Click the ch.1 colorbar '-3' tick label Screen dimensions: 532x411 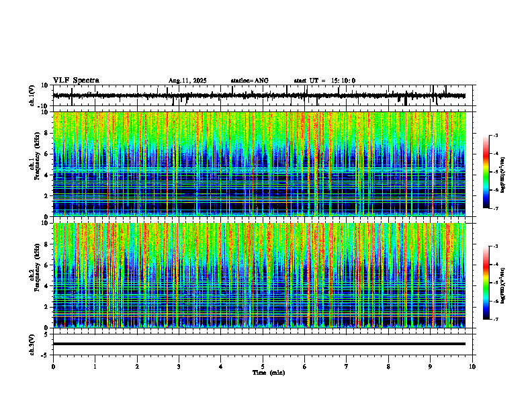coord(496,135)
